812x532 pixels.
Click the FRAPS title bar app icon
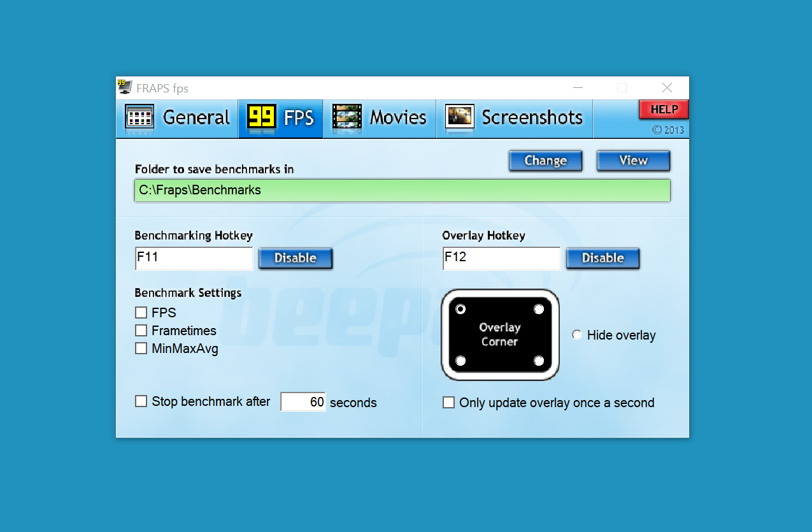click(124, 87)
